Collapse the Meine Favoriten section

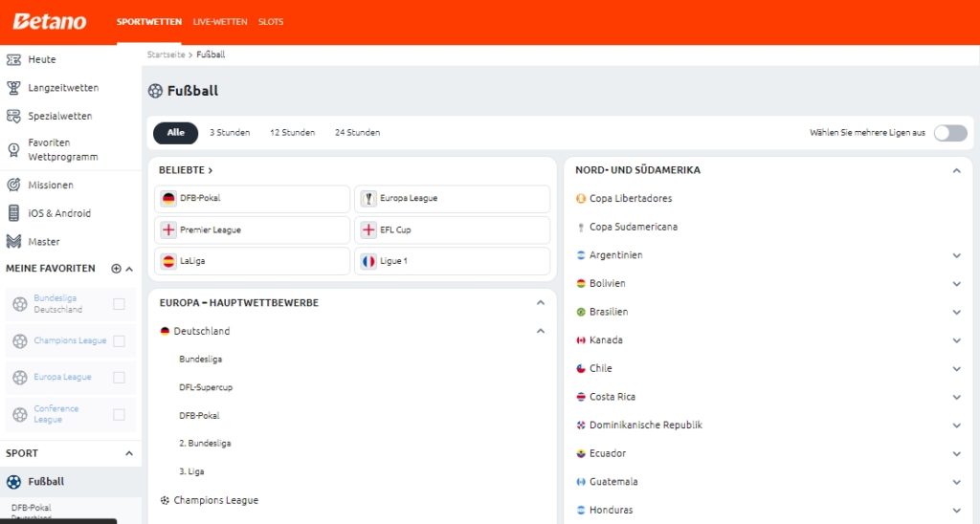129,269
